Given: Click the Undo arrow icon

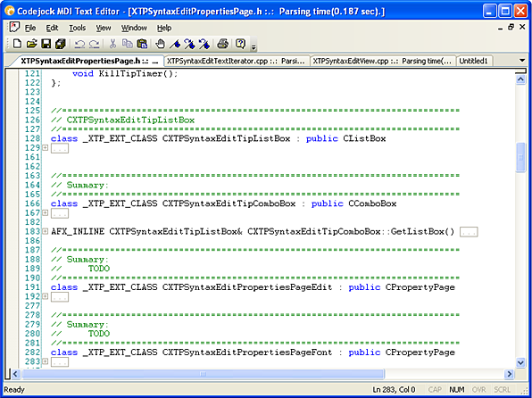Looking at the screenshot, I should coord(79,44).
